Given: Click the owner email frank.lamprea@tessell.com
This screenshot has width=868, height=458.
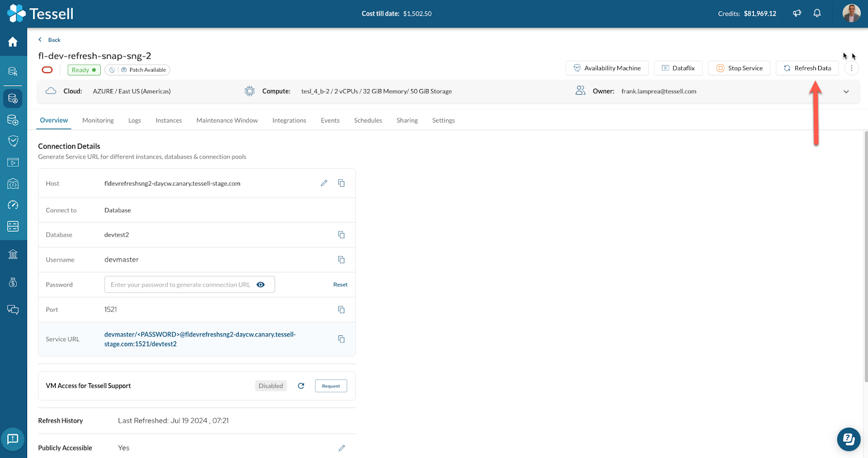Looking at the screenshot, I should tap(659, 91).
